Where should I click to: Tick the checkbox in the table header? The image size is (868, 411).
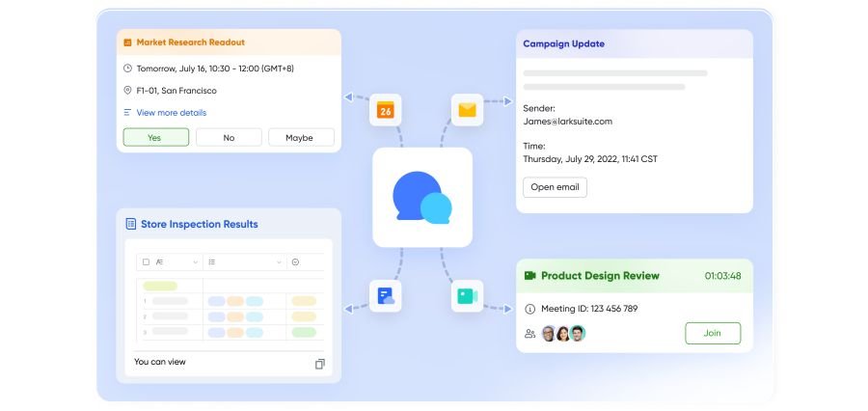click(146, 261)
